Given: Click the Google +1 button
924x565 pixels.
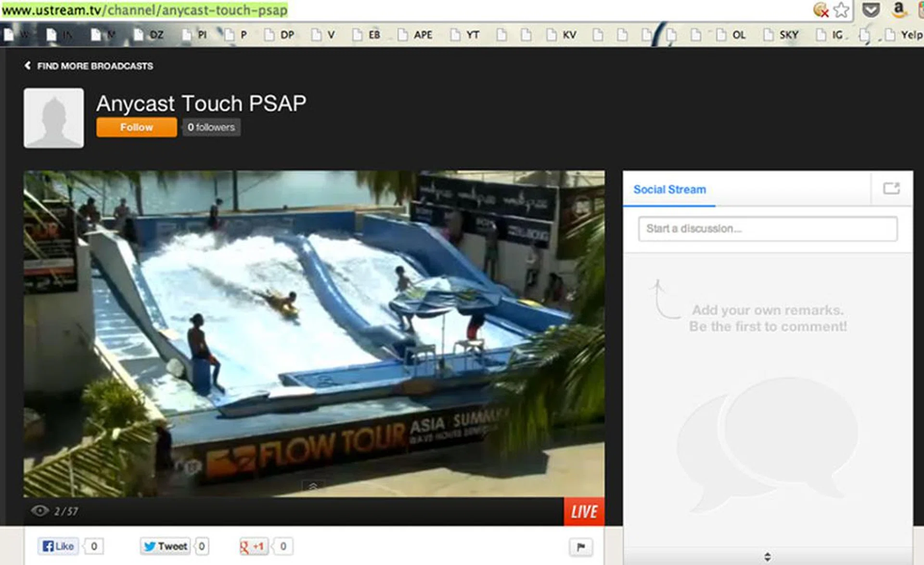Looking at the screenshot, I should (253, 546).
